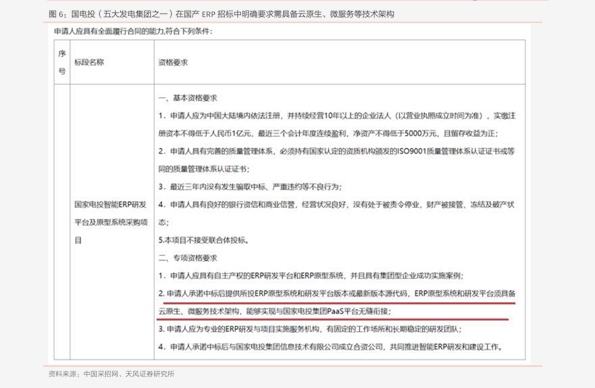Click the 一、基本资格要求 heading

188,98
